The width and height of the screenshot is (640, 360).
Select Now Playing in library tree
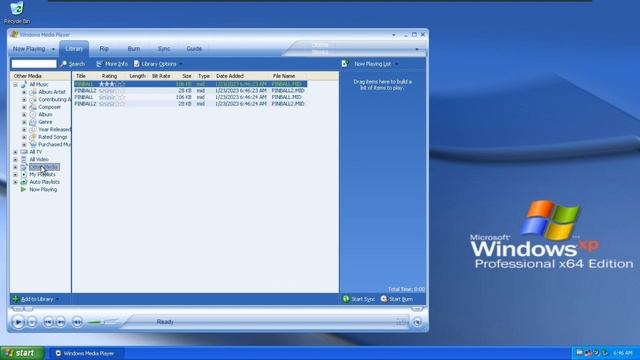point(43,190)
